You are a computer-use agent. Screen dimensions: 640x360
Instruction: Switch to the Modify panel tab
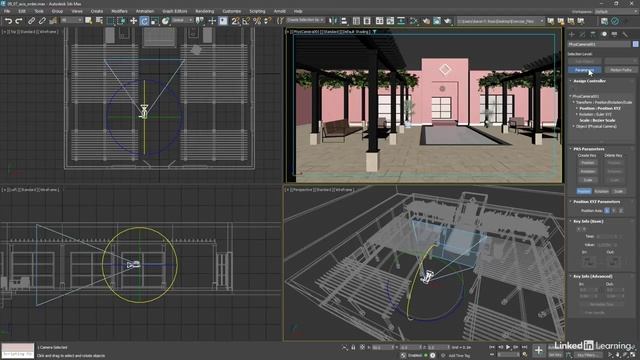[x=582, y=34]
